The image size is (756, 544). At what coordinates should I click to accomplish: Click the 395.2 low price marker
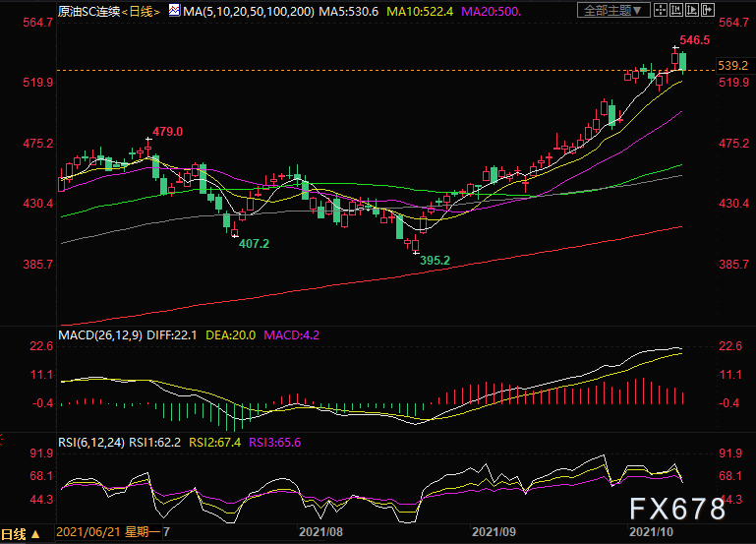coord(435,261)
